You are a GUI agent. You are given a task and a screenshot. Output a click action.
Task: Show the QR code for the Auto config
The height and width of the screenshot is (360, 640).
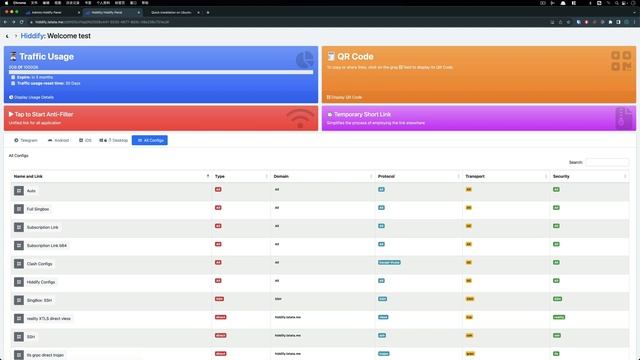pos(19,191)
